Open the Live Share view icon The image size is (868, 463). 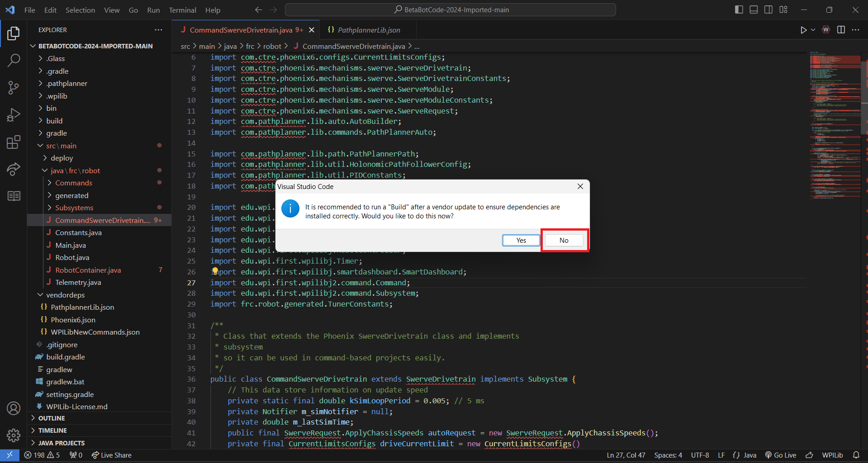(14, 169)
